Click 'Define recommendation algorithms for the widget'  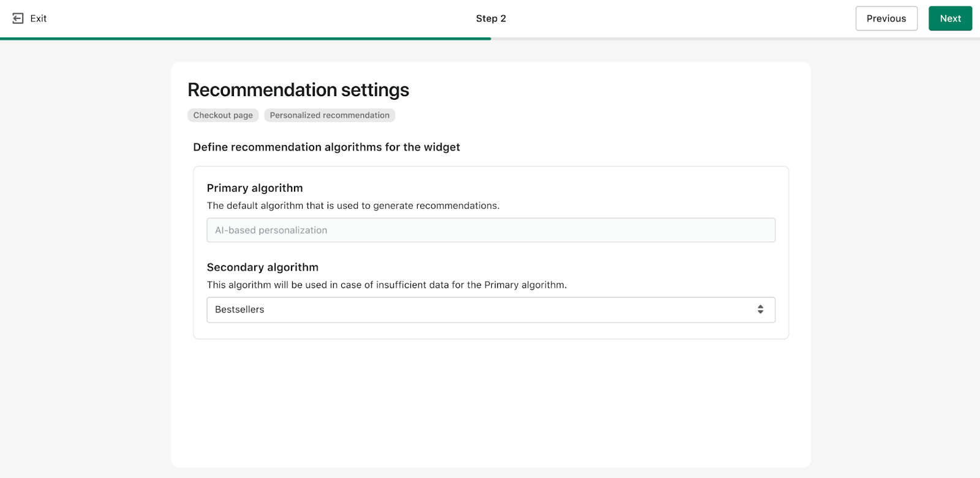pos(326,147)
